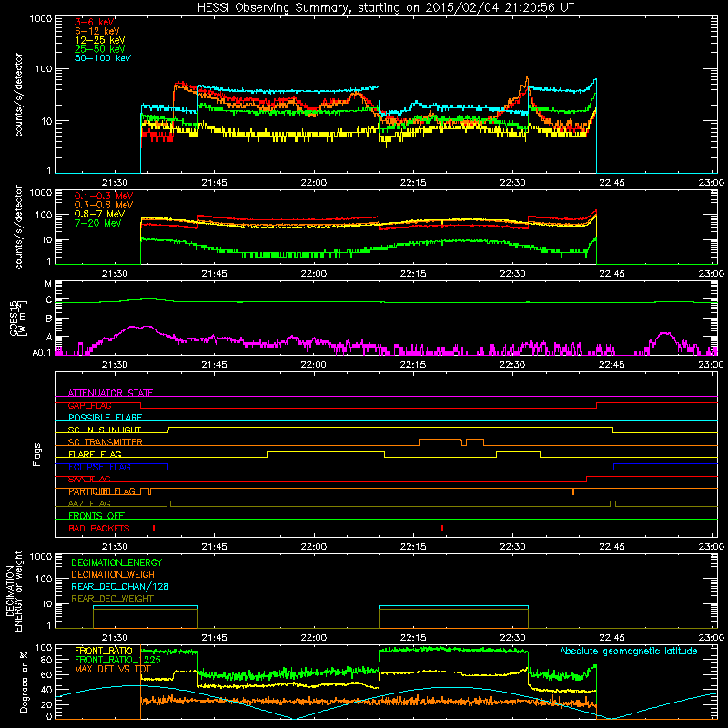
Task: Pick the 50-100 keV legend entry
Action: click(103, 58)
